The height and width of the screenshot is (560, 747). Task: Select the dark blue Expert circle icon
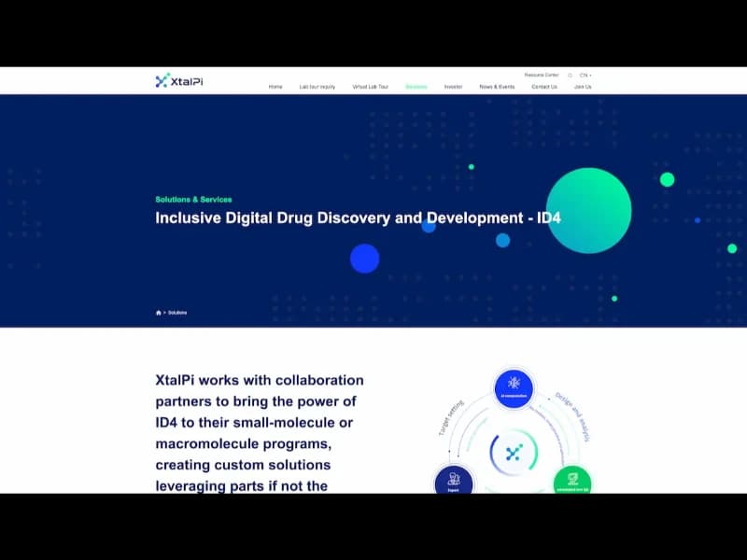click(x=454, y=480)
